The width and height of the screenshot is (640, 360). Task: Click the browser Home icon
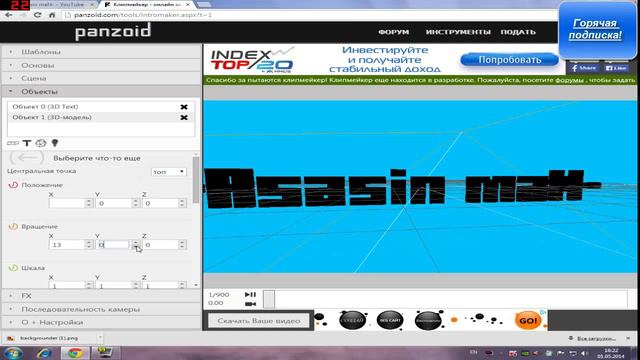(x=52, y=15)
